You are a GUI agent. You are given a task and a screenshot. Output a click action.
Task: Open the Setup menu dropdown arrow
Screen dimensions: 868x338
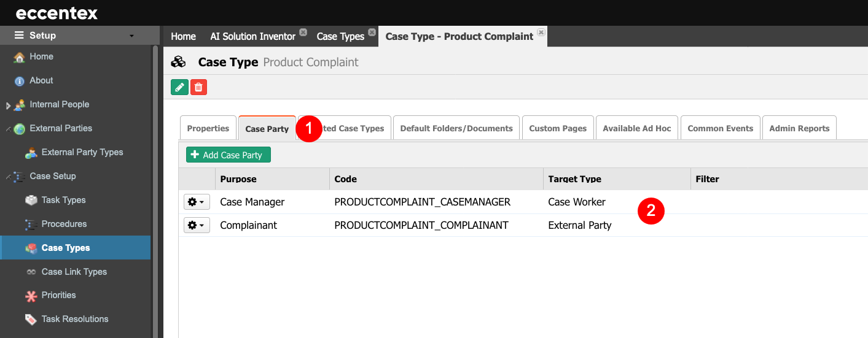131,36
